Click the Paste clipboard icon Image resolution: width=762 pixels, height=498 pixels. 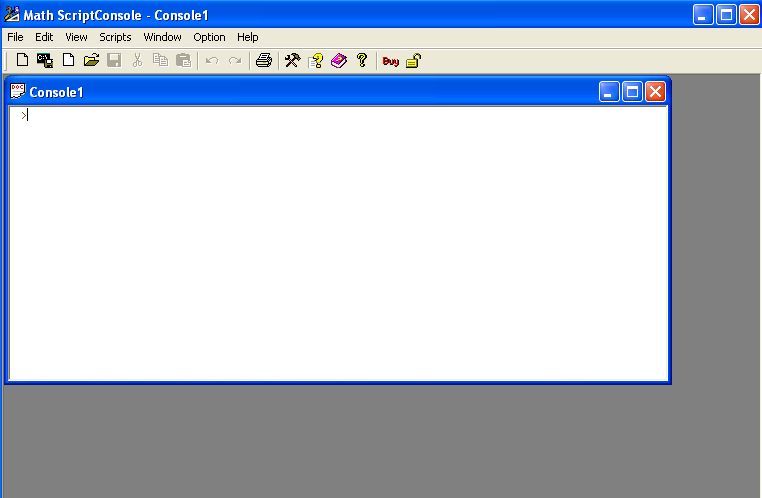pos(184,60)
